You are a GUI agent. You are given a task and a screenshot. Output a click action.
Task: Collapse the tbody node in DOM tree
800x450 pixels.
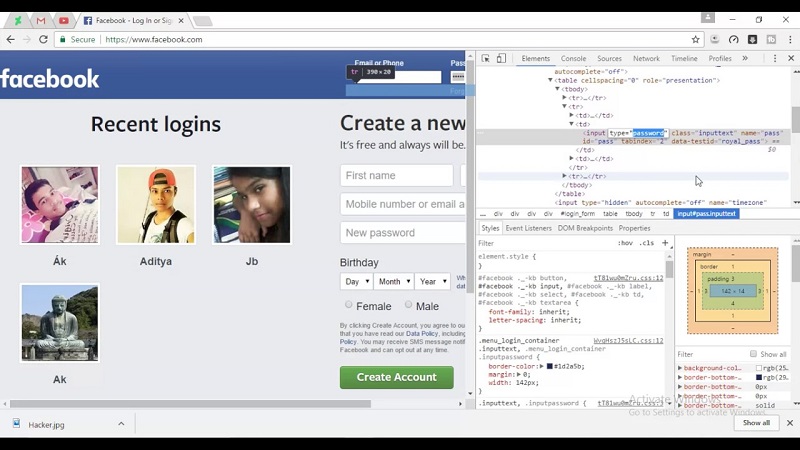pyautogui.click(x=558, y=89)
